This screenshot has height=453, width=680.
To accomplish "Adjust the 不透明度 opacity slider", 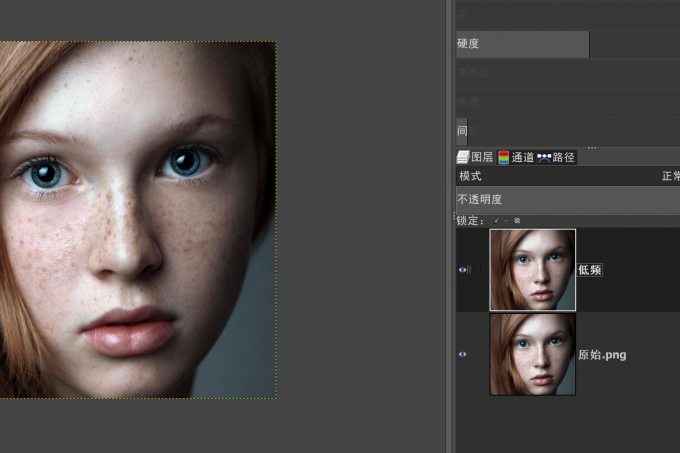I will pyautogui.click(x=568, y=199).
